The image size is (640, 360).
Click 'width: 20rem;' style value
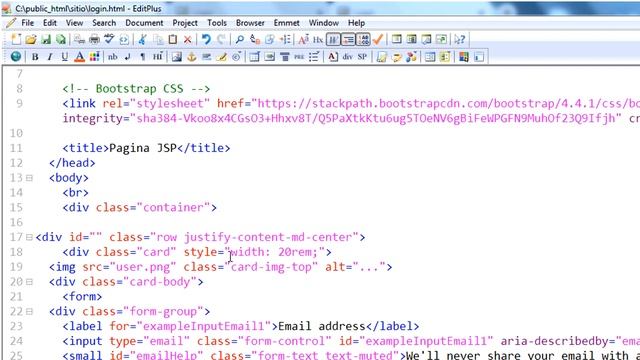274,252
